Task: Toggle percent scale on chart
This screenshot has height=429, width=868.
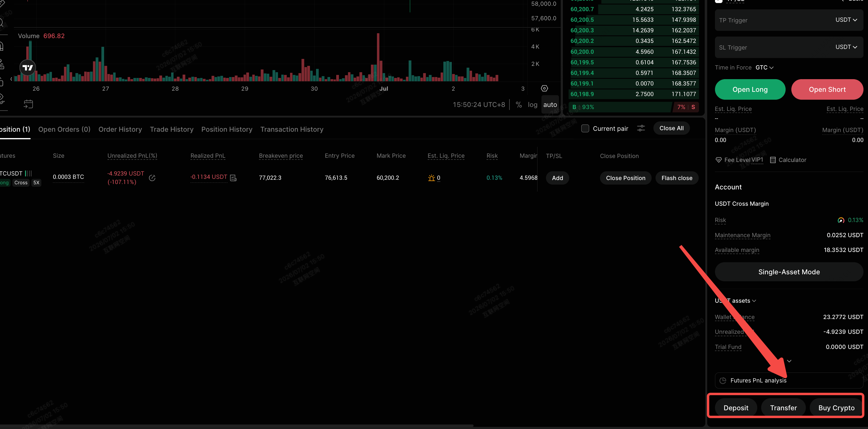Action: pyautogui.click(x=519, y=105)
